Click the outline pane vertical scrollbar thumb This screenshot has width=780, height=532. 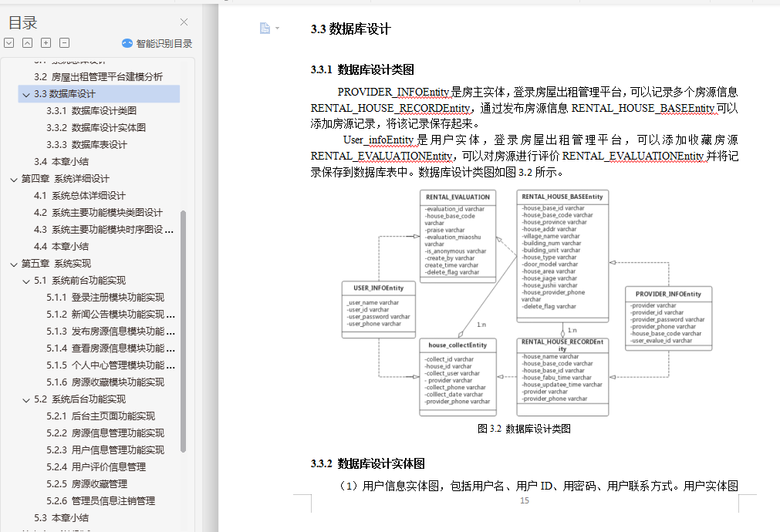pos(183,331)
